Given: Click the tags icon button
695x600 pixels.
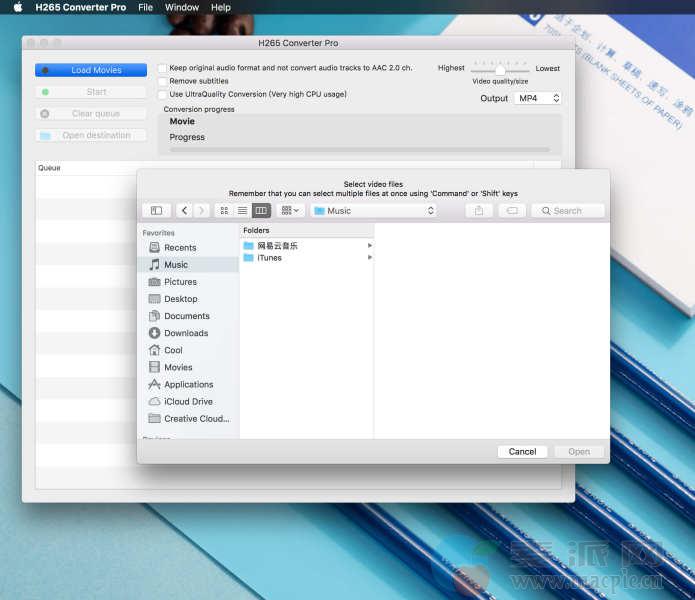Looking at the screenshot, I should (510, 211).
